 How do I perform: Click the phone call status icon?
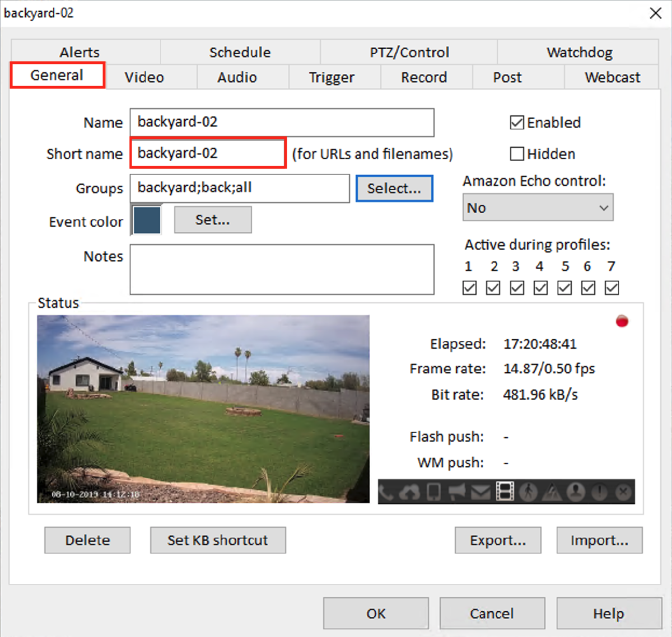pyautogui.click(x=386, y=491)
